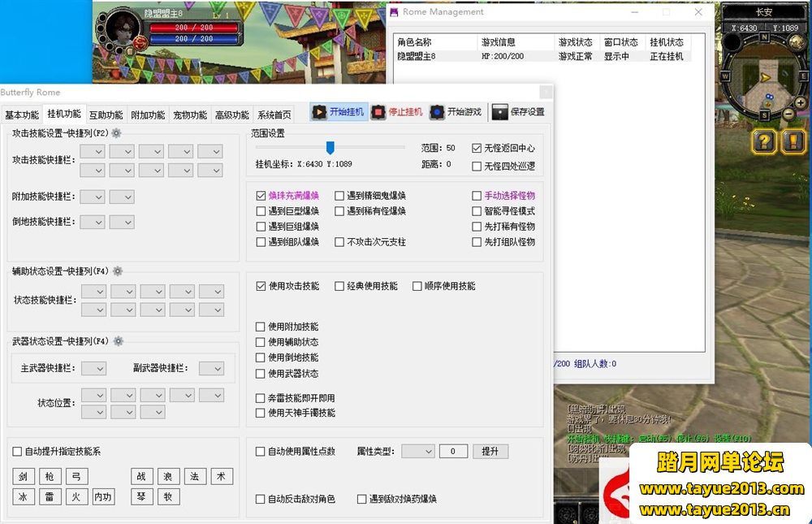Uncheck 无怪返回中心 checkbox
Screen dimensions: 812x524
coord(477,148)
